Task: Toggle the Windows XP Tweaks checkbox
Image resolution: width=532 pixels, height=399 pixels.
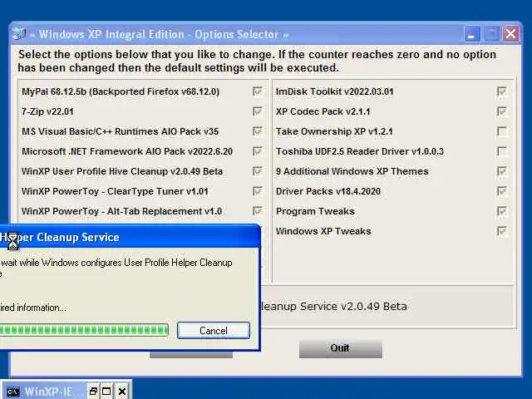Action: click(x=502, y=231)
